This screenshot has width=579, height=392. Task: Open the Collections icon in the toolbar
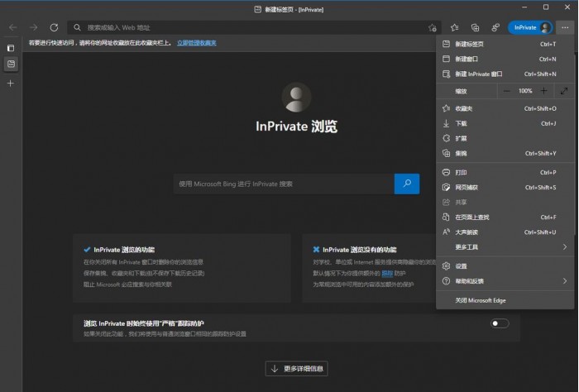476,27
